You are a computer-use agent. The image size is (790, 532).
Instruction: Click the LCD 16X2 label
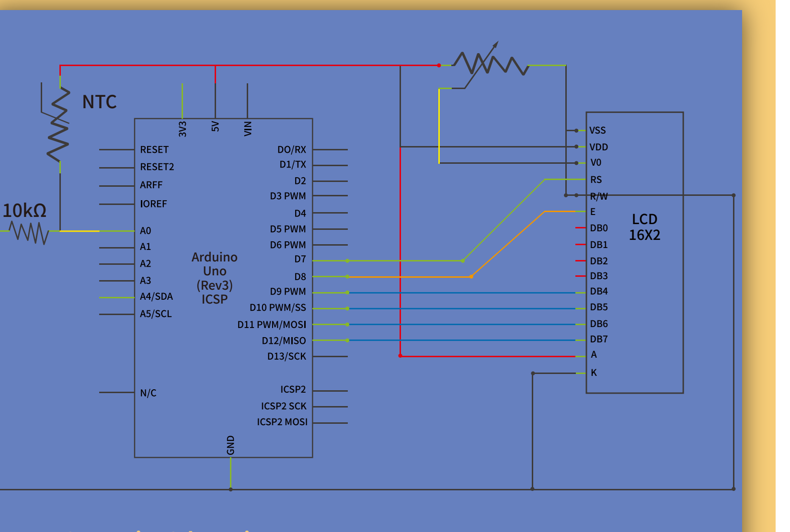[x=644, y=227]
